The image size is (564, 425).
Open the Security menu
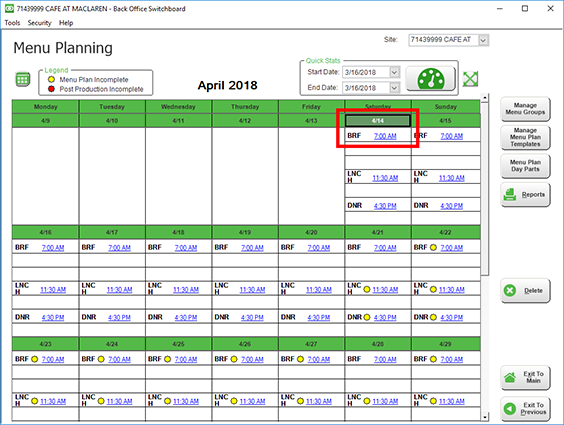coord(40,23)
